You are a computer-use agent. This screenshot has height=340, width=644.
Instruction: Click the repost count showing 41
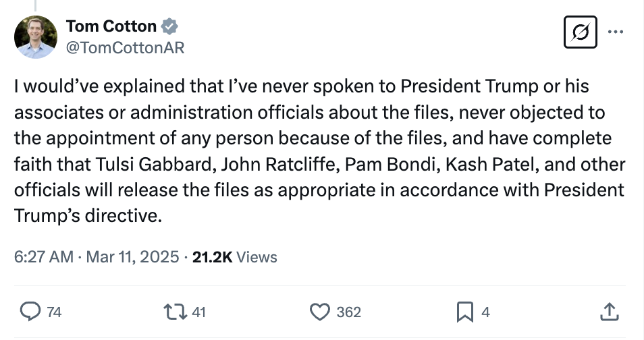pos(198,312)
